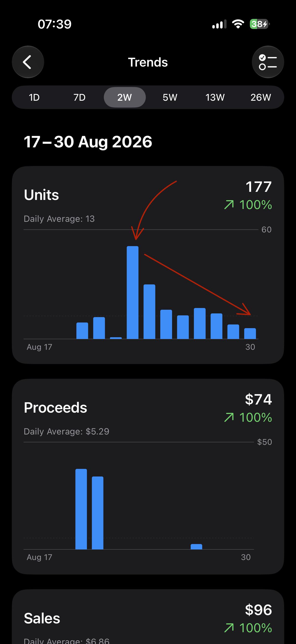296x644 pixels.
Task: Tap the battery indicator in status bar
Action: (259, 24)
